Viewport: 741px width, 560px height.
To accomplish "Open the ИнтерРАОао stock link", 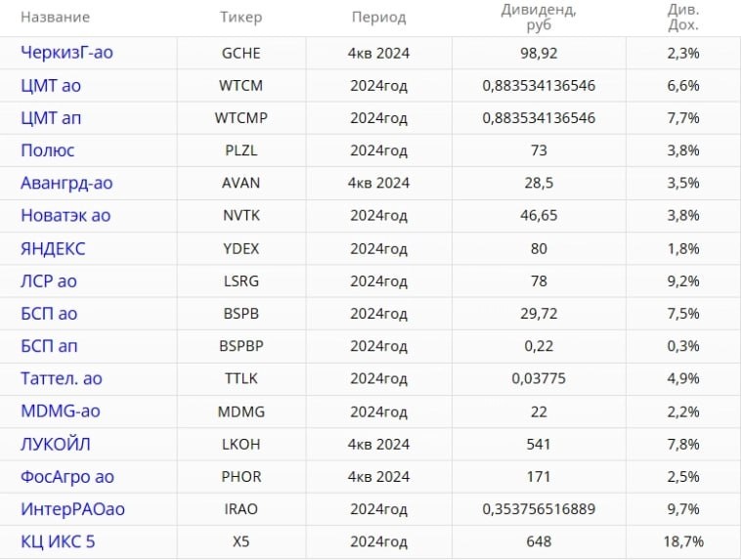I will (x=73, y=509).
